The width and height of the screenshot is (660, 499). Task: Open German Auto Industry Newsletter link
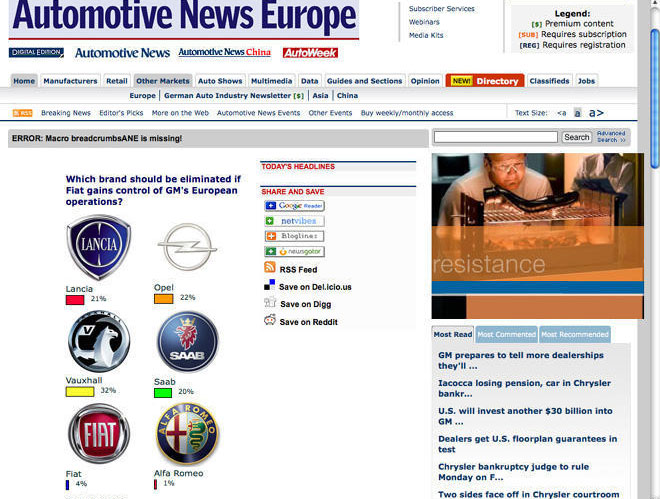click(x=234, y=96)
